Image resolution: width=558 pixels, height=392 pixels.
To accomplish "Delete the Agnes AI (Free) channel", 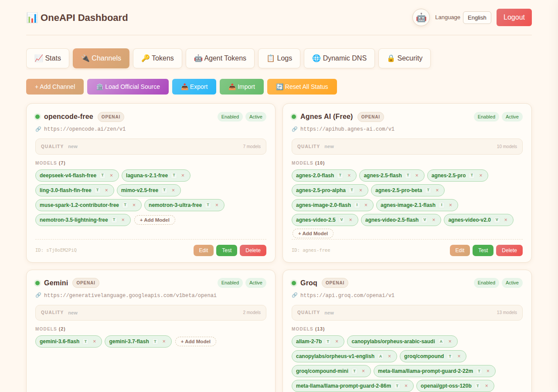I will click(x=509, y=250).
